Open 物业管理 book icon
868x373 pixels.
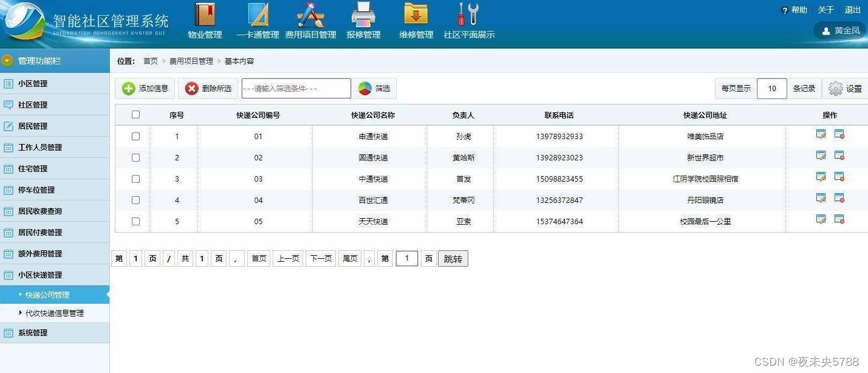(205, 15)
